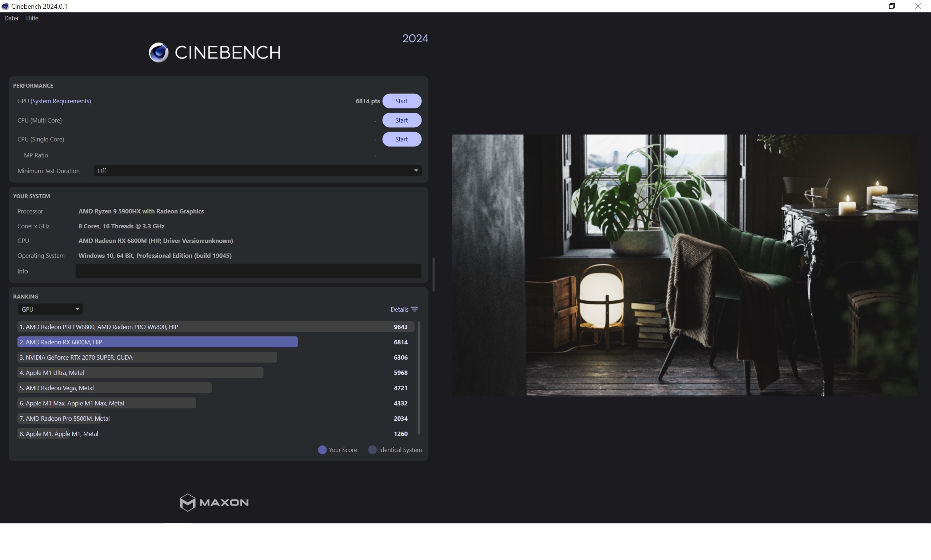Screen dimensions: 931x560
Task: Select the AMD Radeon RX 6800M ranking bar
Action: click(157, 342)
